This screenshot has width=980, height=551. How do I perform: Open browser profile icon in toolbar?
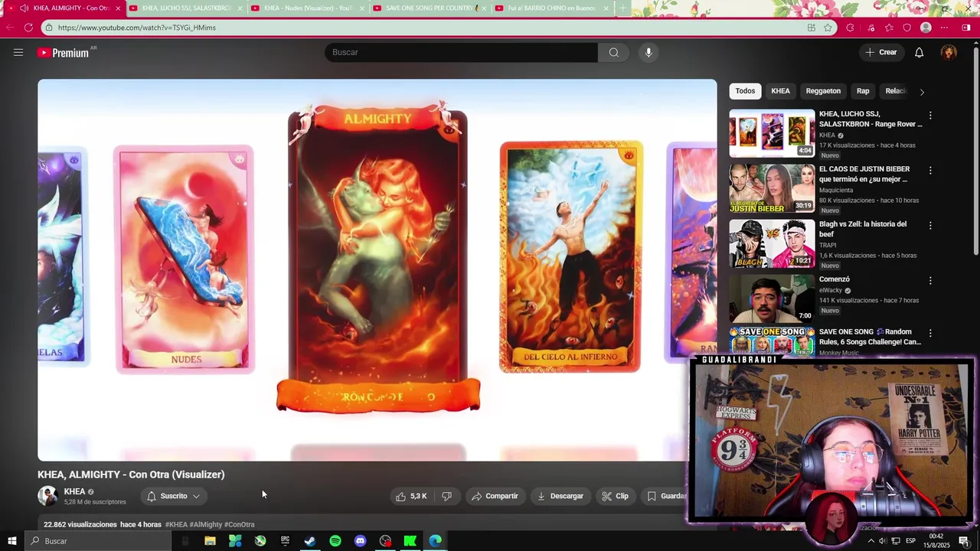pos(926,28)
